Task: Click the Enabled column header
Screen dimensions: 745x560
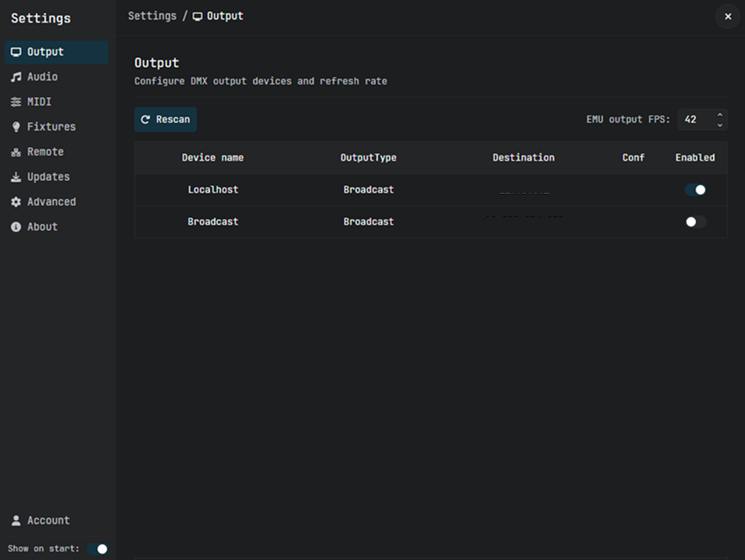Action: point(695,158)
